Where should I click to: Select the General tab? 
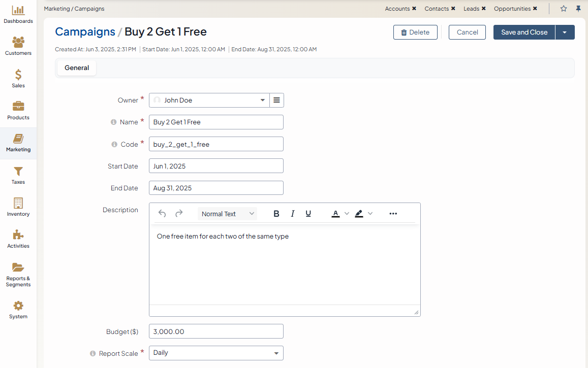tap(77, 68)
